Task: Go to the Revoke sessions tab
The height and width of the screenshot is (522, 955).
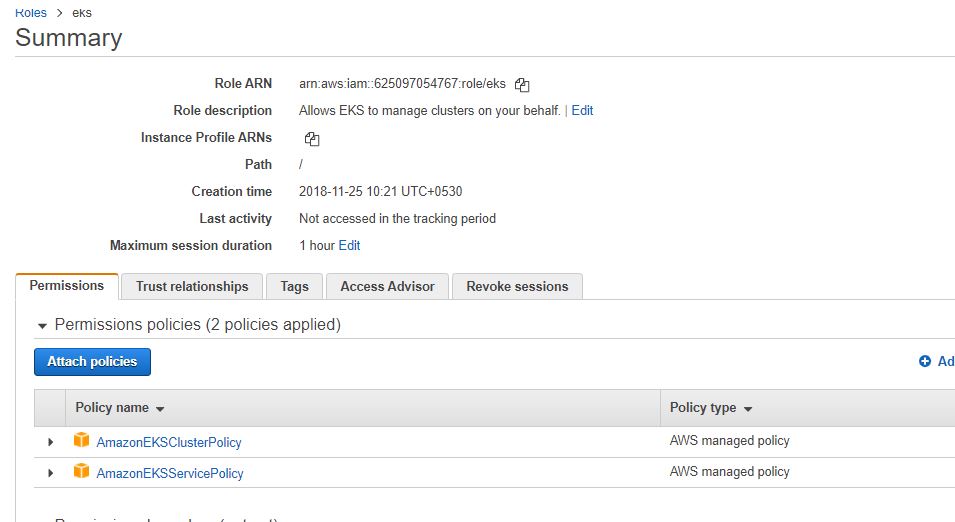Action: pos(517,286)
